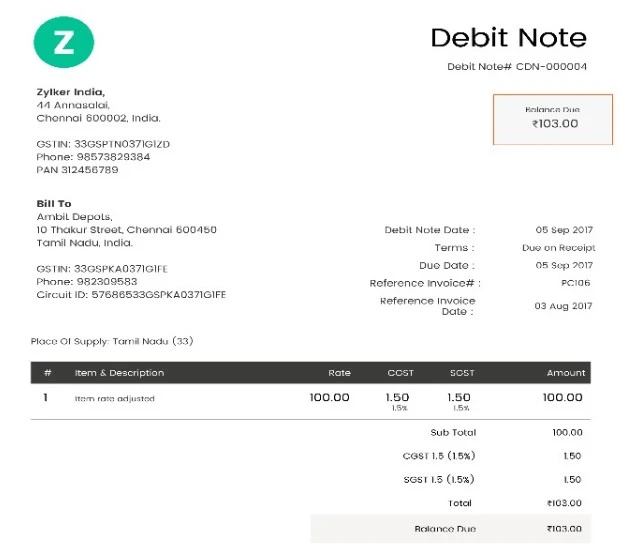The width and height of the screenshot is (620, 560).
Task: Click the bottom Balance Due ₹103.00 row
Action: click(x=450, y=529)
